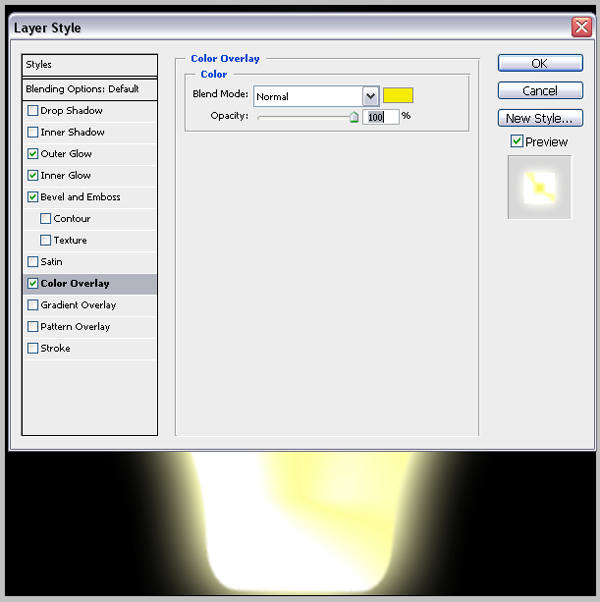Screen dimensions: 600x602
Task: Uncheck Bevel and Emboss checkbox
Action: (x=33, y=197)
